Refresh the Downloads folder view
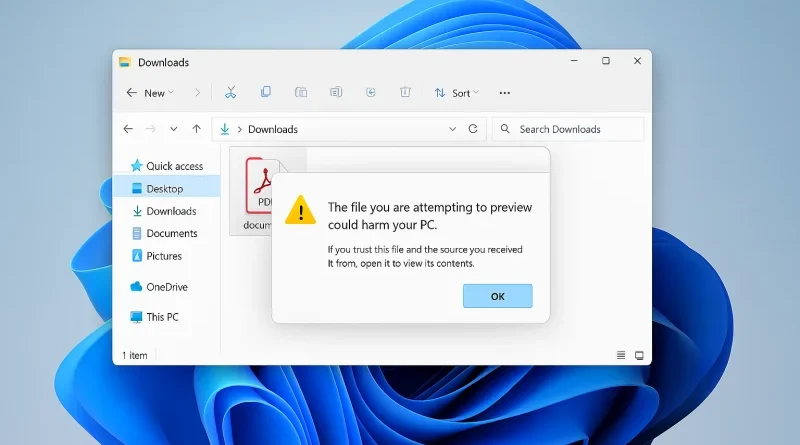Image resolution: width=800 pixels, height=445 pixels. click(474, 129)
